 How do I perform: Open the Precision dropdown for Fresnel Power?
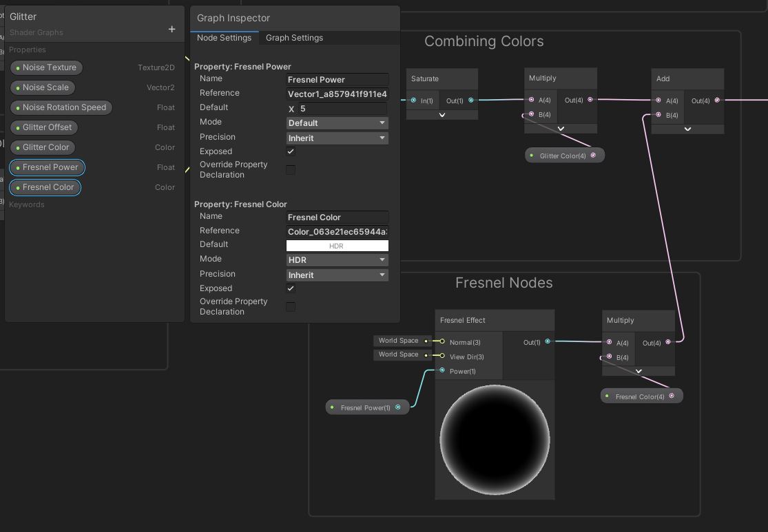point(337,138)
